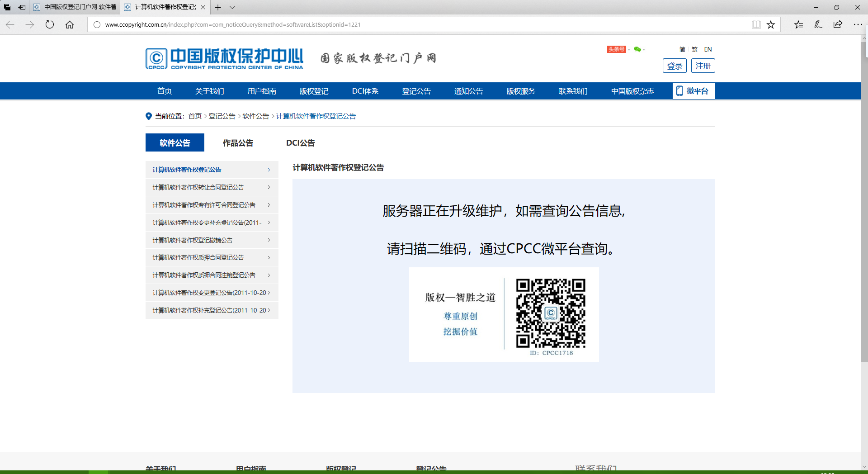Image resolution: width=868 pixels, height=474 pixels.
Task: Click the 头条号 badge icon
Action: [616, 49]
